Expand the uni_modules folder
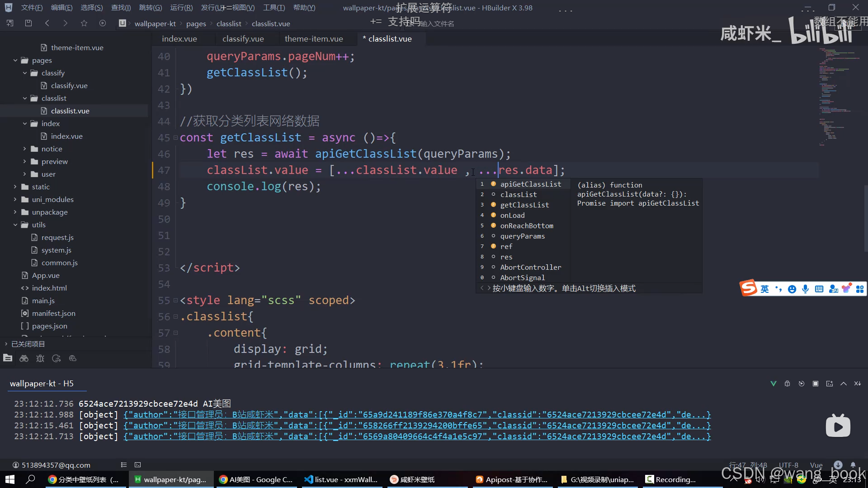 15,199
